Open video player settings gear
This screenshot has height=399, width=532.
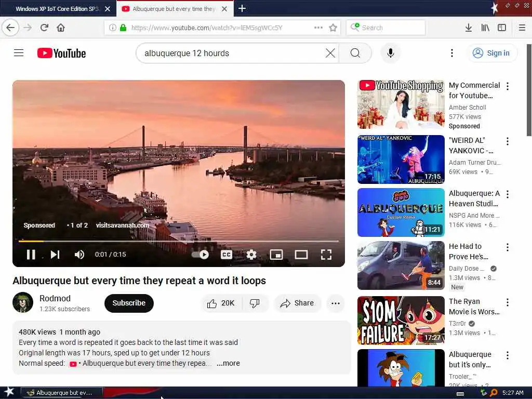[x=251, y=255]
